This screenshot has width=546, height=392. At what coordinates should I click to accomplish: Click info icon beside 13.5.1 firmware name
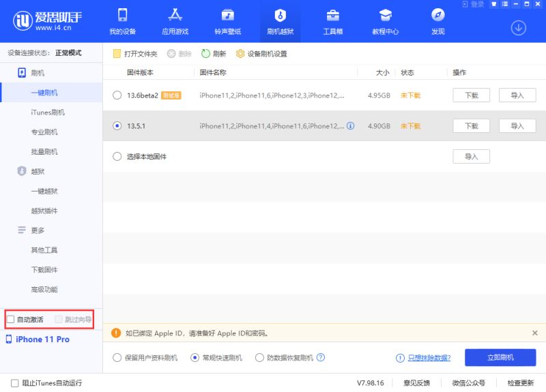[351, 126]
